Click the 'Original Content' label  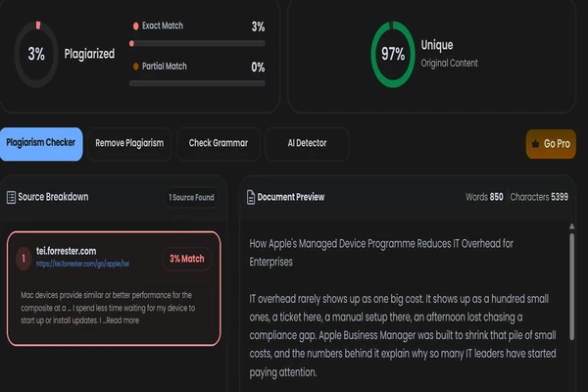tap(449, 63)
